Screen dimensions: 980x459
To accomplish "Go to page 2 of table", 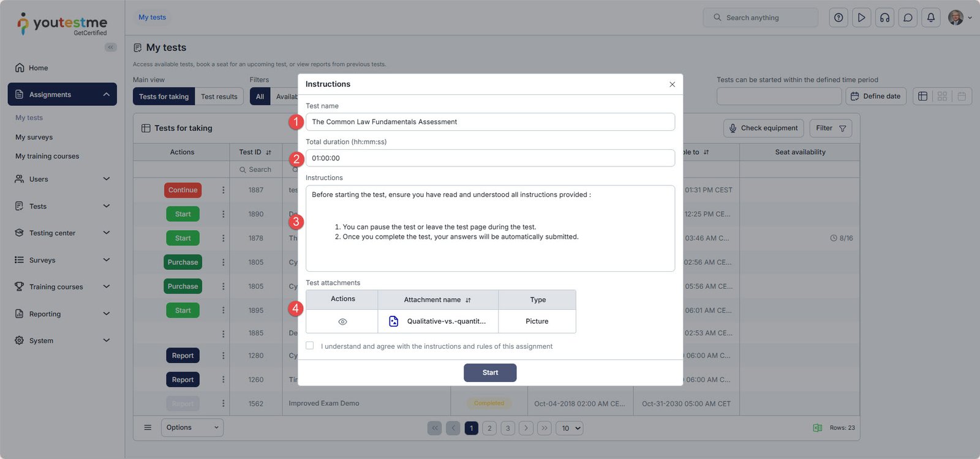I will tap(489, 428).
